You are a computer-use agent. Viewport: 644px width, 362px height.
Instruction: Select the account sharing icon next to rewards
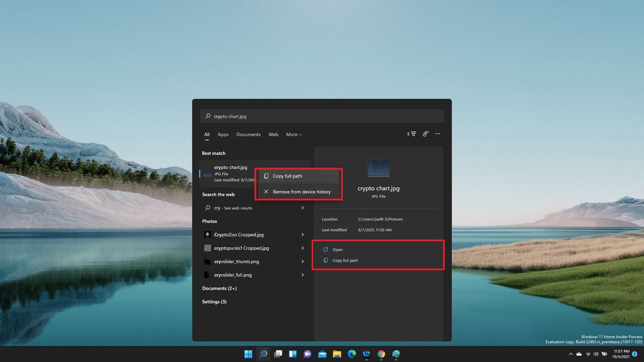[x=426, y=134]
